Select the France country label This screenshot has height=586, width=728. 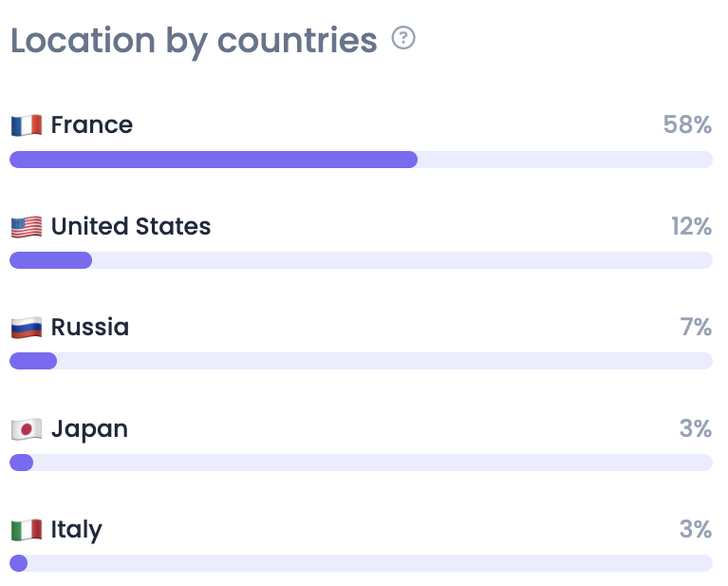click(x=92, y=125)
